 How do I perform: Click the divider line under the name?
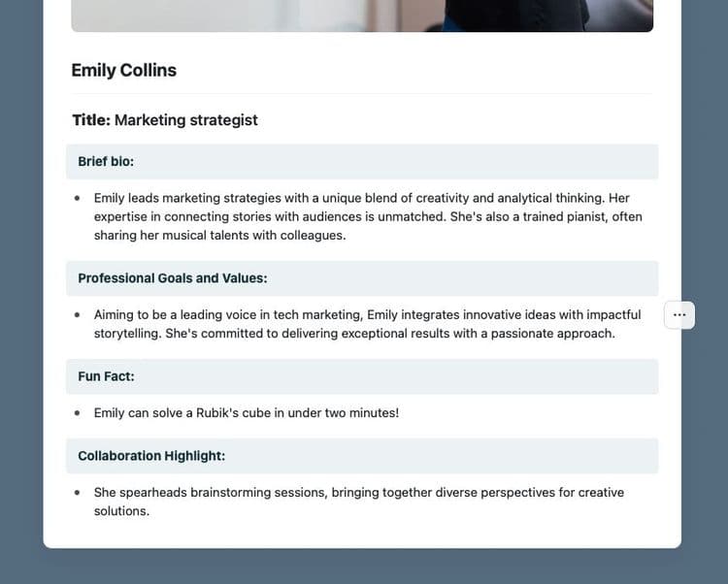tap(362, 94)
